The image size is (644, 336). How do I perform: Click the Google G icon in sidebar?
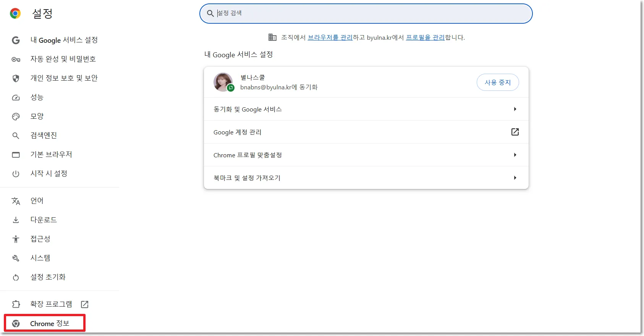(x=16, y=40)
